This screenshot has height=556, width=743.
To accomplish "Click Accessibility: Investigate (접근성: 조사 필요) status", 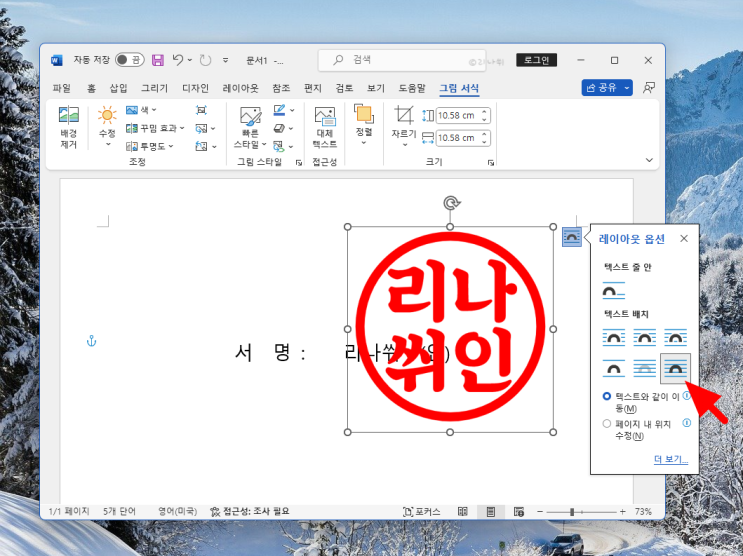I will 250,511.
